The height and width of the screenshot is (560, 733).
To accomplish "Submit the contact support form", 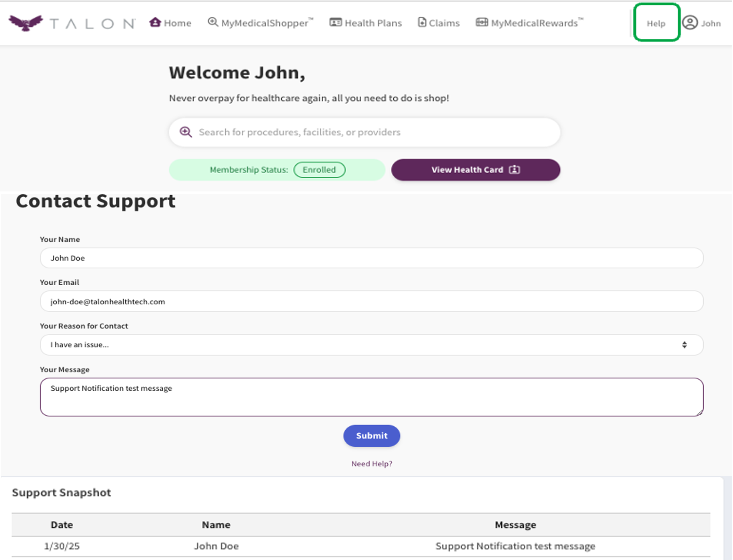I will (371, 436).
